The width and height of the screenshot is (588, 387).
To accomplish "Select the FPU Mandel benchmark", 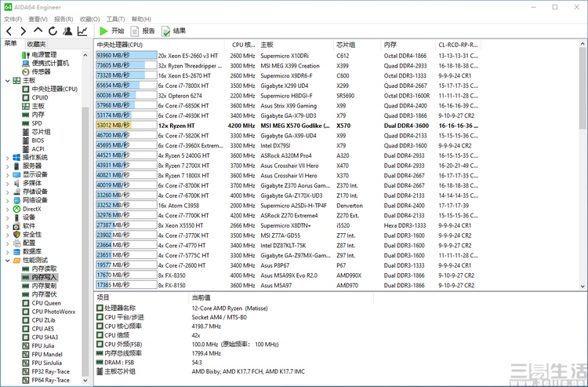I will (x=42, y=354).
